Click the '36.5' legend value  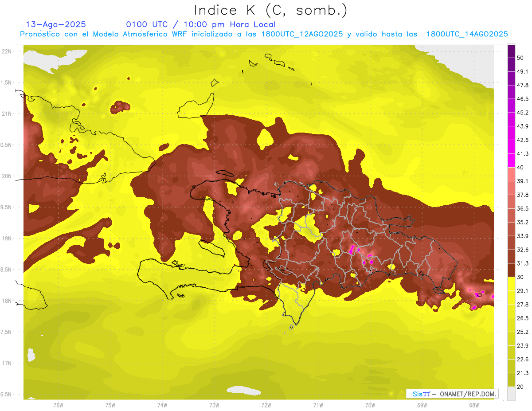click(523, 208)
